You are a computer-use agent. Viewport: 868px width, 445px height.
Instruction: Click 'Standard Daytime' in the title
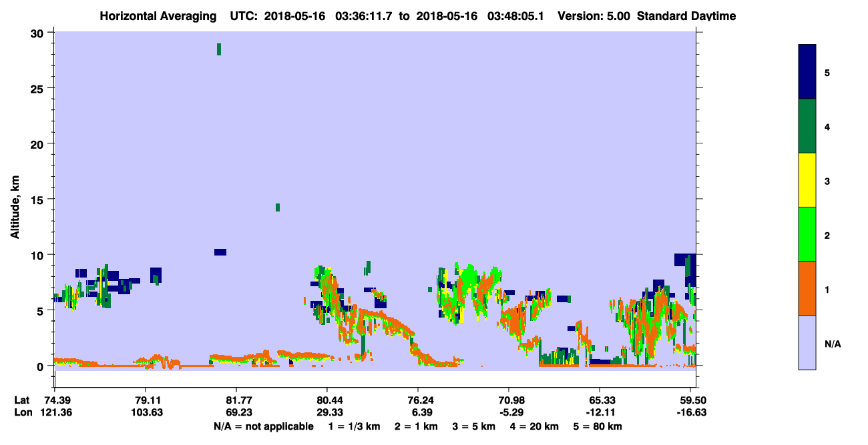(x=686, y=16)
